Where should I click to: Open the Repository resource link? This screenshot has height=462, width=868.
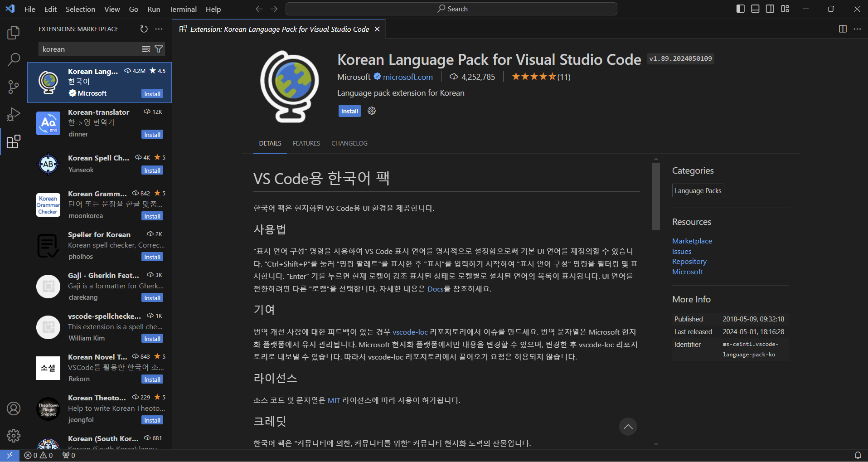pos(689,262)
